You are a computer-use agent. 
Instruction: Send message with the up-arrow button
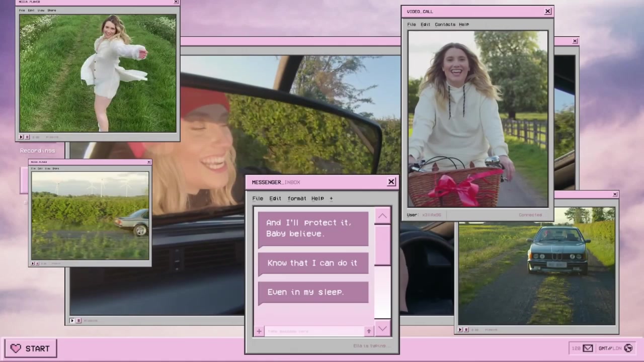tap(369, 331)
